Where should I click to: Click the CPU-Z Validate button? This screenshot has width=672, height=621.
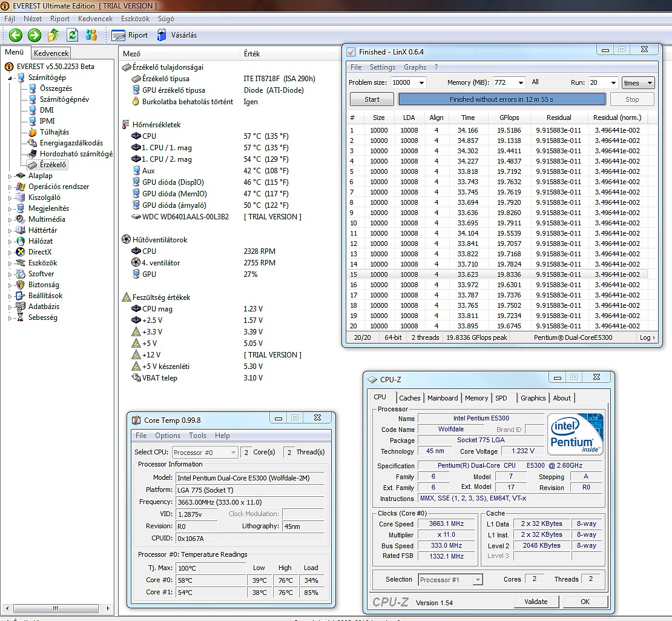(x=536, y=602)
